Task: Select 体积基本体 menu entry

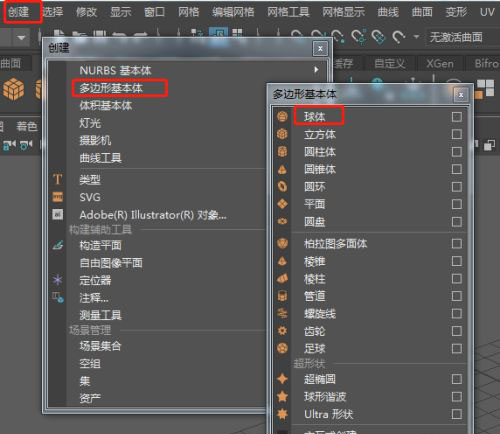Action: pos(106,106)
